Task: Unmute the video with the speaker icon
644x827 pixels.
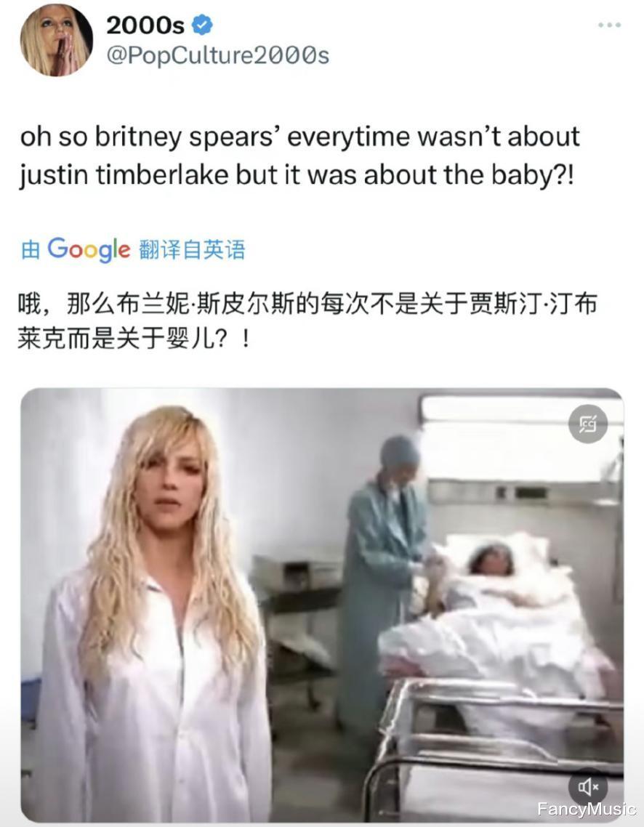Action: click(587, 788)
